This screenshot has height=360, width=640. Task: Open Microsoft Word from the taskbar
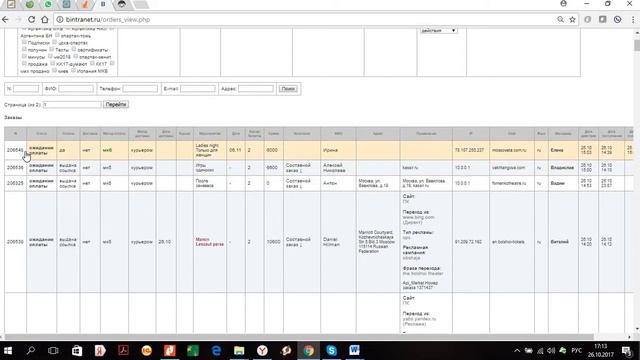[x=354, y=350]
